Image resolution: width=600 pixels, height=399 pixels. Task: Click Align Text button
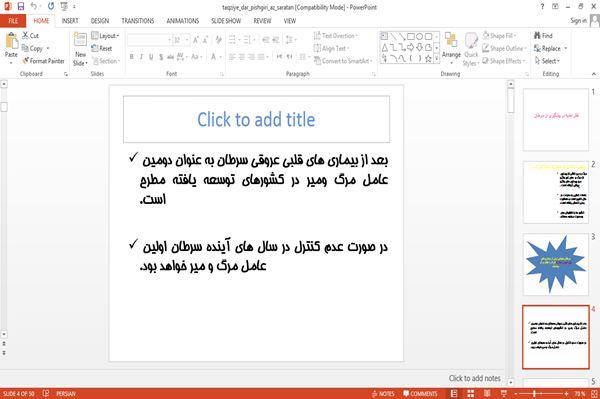pyautogui.click(x=331, y=49)
